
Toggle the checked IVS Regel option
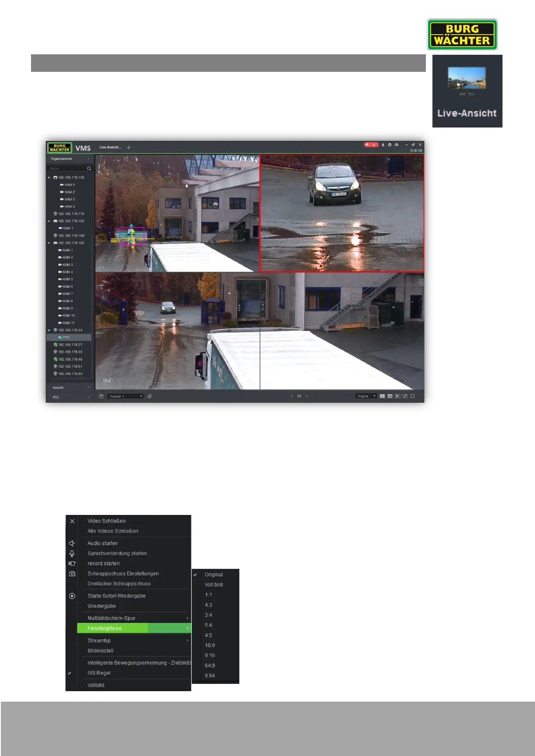tap(99, 673)
